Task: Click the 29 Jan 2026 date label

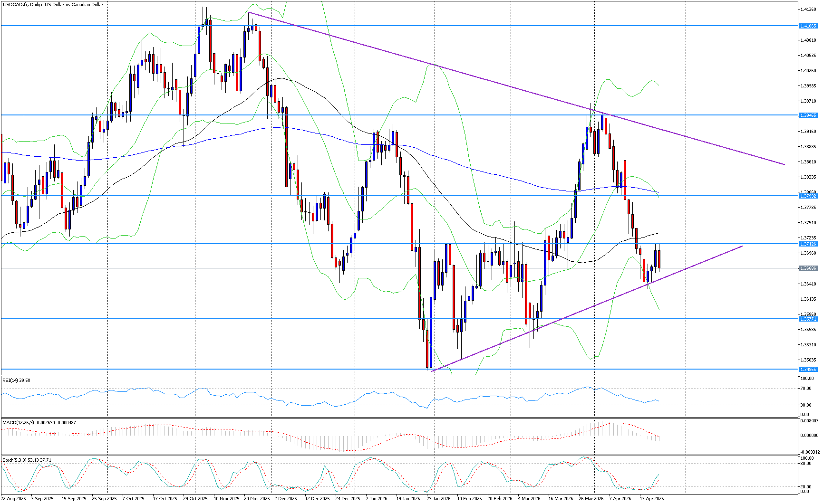Action: (438, 499)
